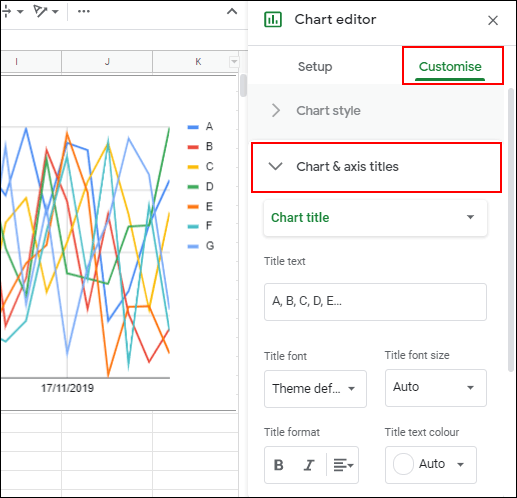Screen dimensions: 517x498
Task: Open title alignment options
Action: (343, 465)
